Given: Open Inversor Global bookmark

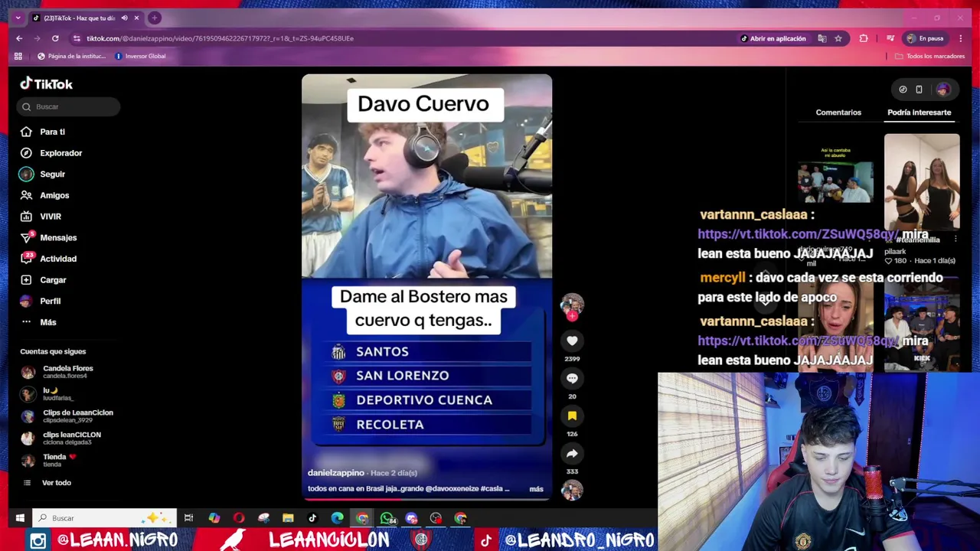Looking at the screenshot, I should point(140,56).
